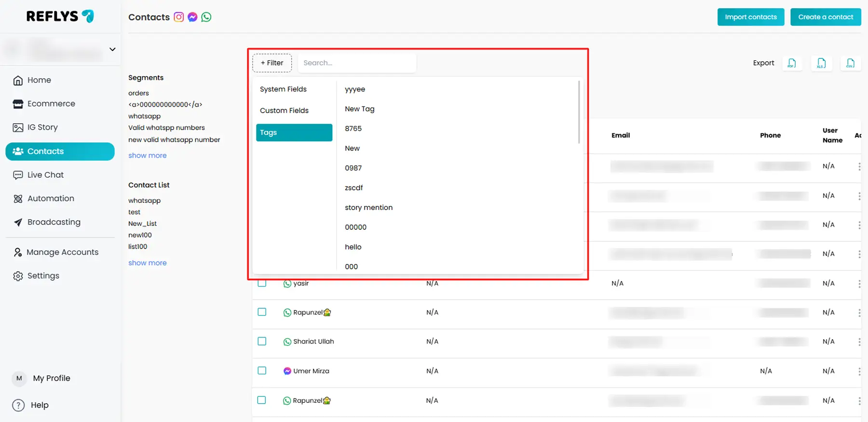Export contacts as XLS file
Image resolution: width=868 pixels, height=422 pixels.
point(821,63)
